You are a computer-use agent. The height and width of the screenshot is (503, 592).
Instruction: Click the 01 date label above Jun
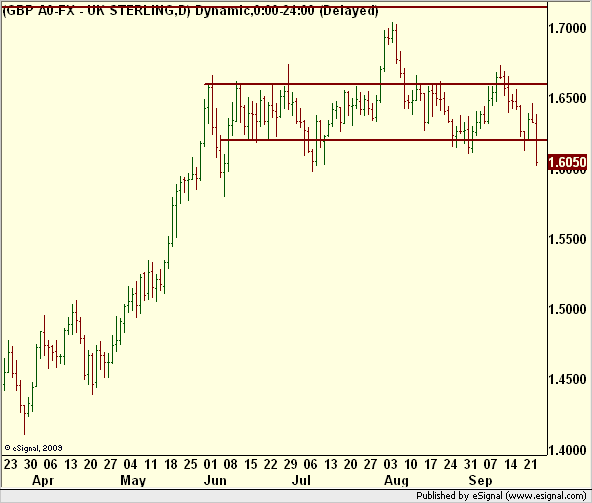(x=211, y=464)
